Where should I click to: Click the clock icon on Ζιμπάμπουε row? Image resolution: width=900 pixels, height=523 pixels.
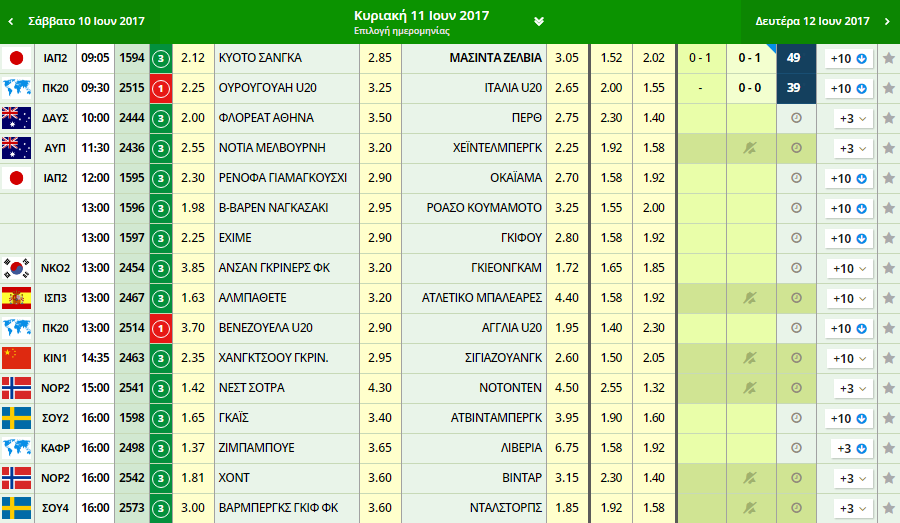[796, 448]
